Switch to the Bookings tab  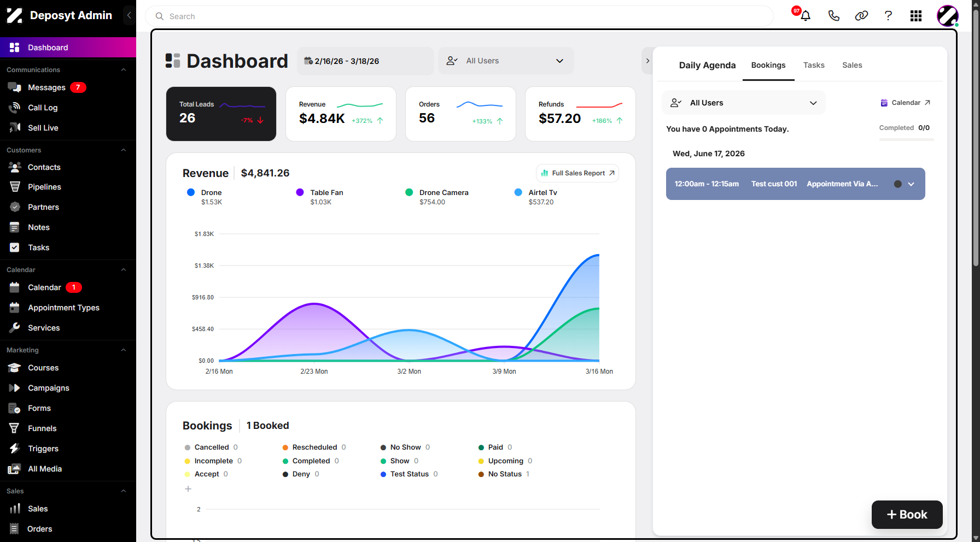[768, 65]
